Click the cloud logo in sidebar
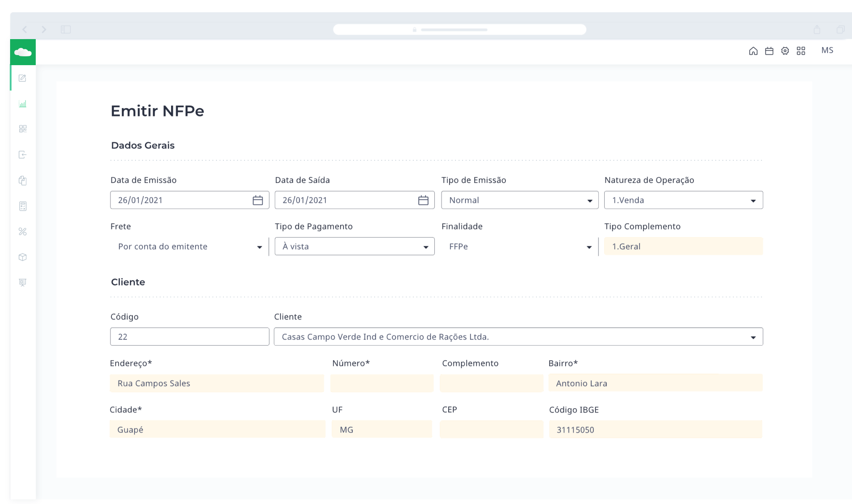 tap(23, 52)
